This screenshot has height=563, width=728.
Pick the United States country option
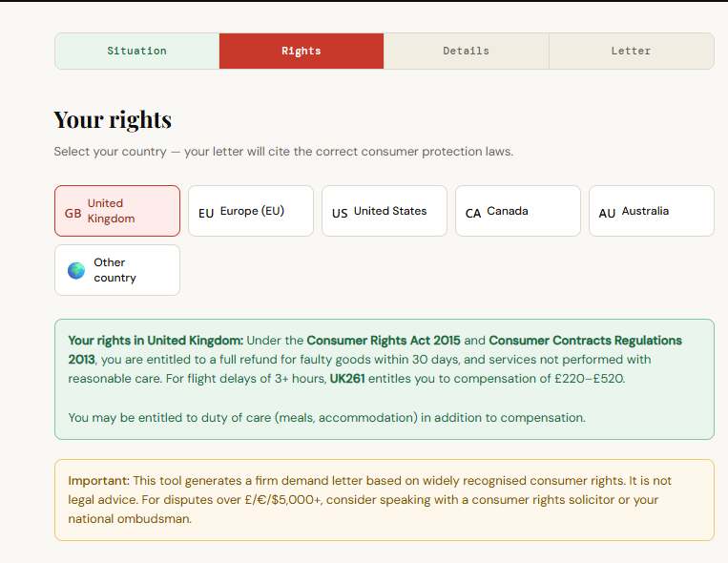385,211
